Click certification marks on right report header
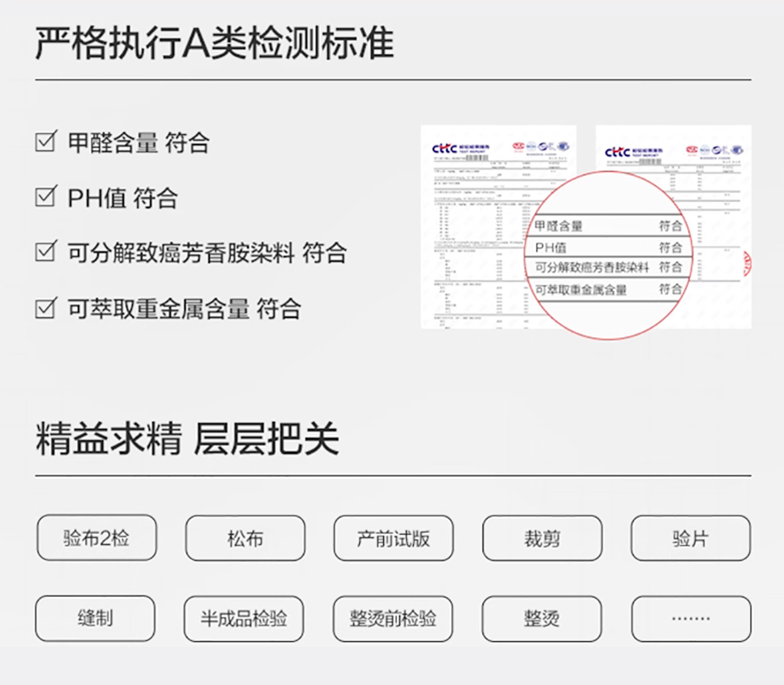This screenshot has height=685, width=784. [x=714, y=150]
